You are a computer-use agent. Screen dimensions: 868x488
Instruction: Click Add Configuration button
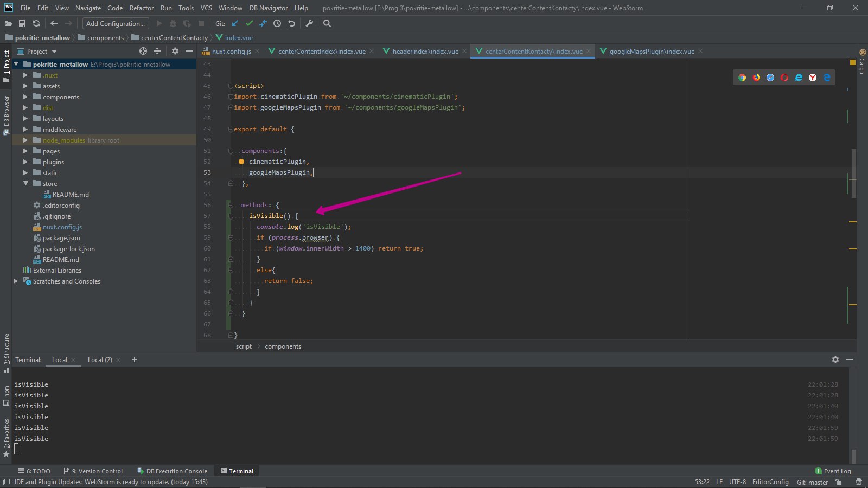pyautogui.click(x=116, y=23)
